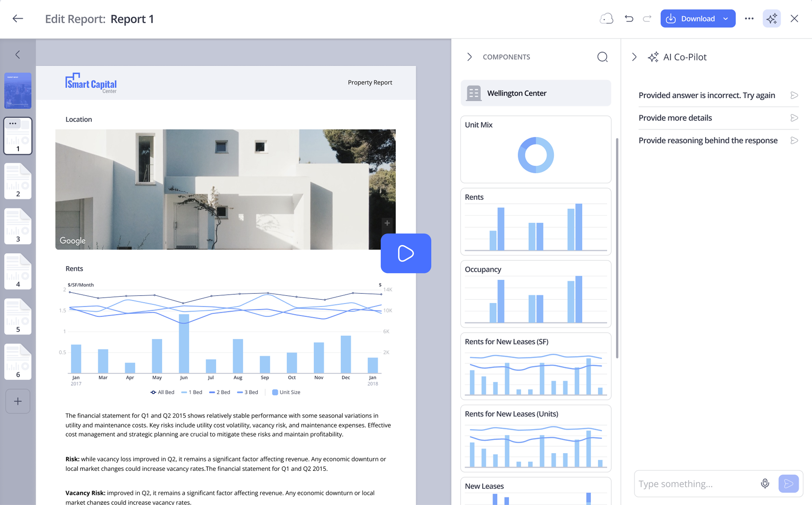Add the New Leases component
Viewport: 812px width, 505px height.
(x=535, y=491)
